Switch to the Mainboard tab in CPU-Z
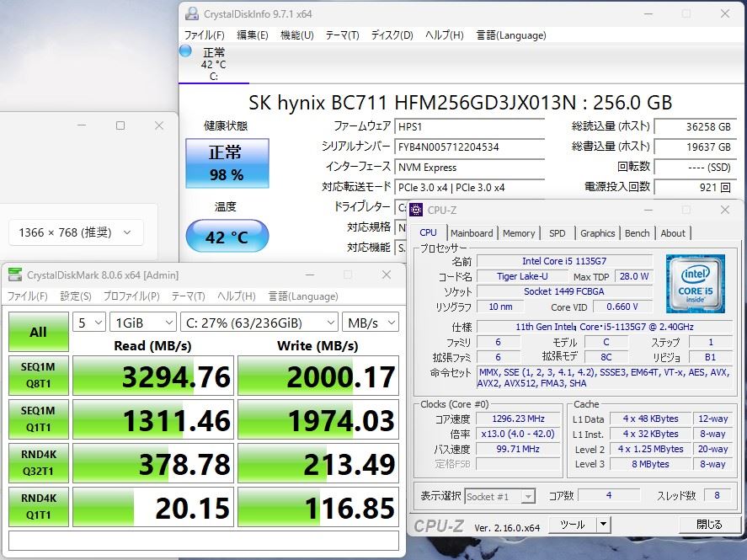The height and width of the screenshot is (560, 747). click(x=472, y=233)
